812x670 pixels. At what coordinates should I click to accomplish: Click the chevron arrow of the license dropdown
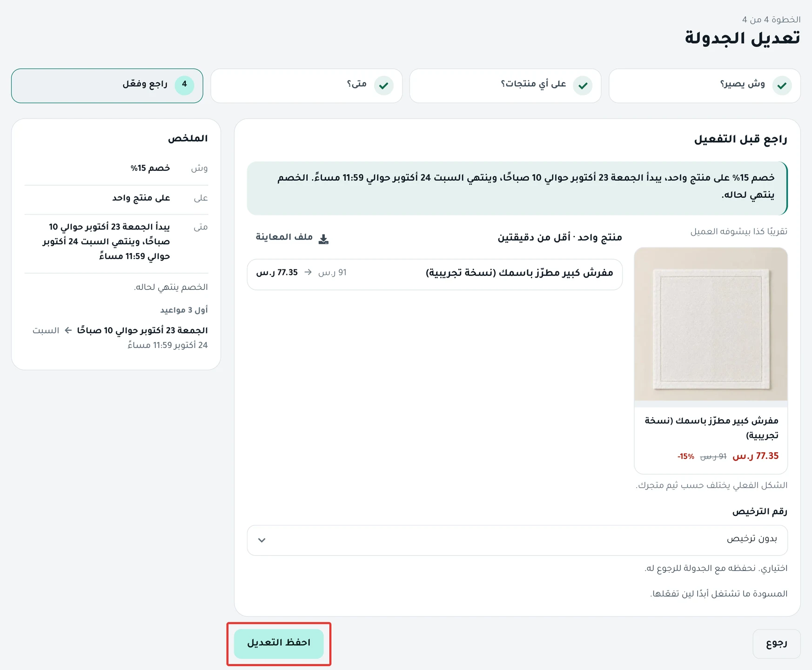tap(262, 540)
